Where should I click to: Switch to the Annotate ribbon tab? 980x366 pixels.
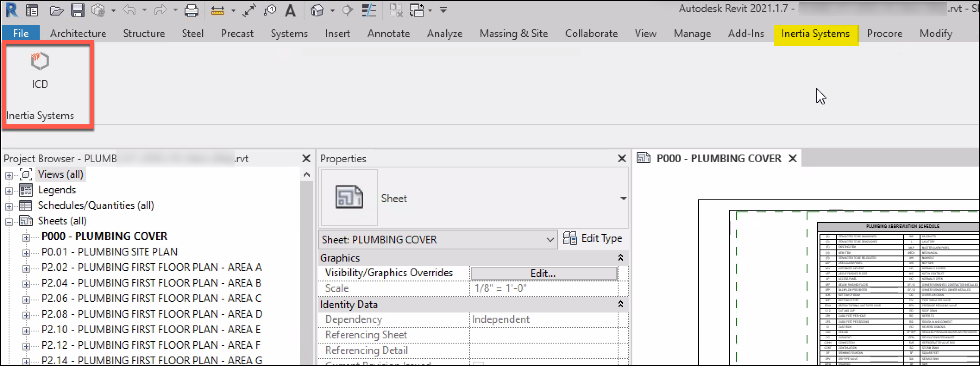389,34
